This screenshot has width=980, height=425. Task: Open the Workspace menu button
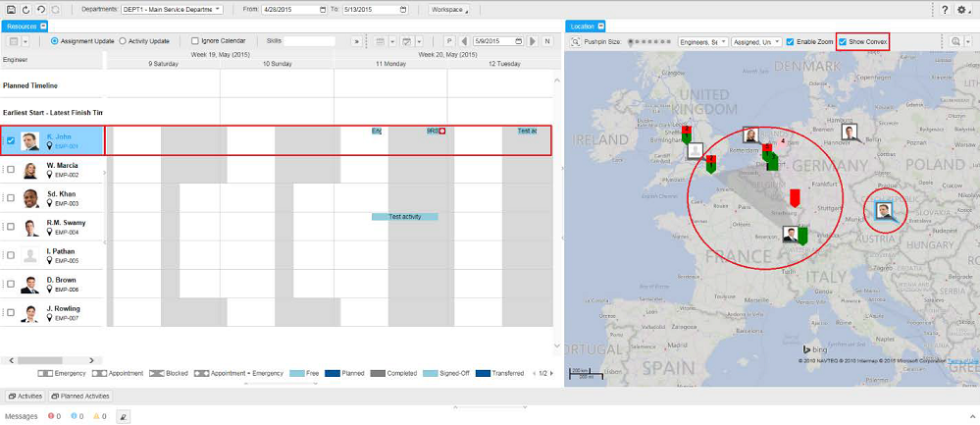click(449, 9)
